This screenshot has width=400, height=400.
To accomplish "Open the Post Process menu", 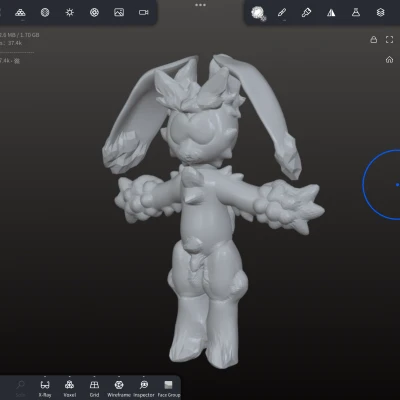I will [94, 13].
